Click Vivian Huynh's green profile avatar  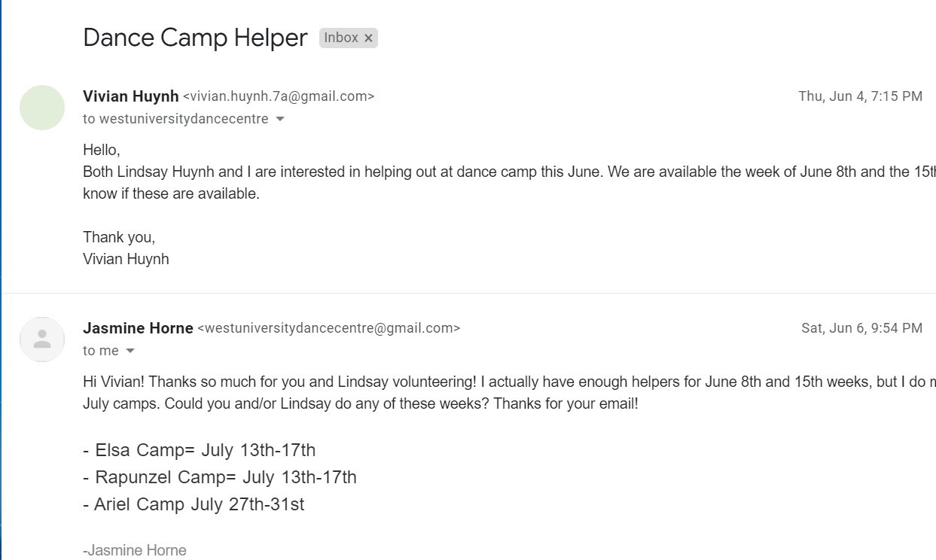pyautogui.click(x=42, y=108)
